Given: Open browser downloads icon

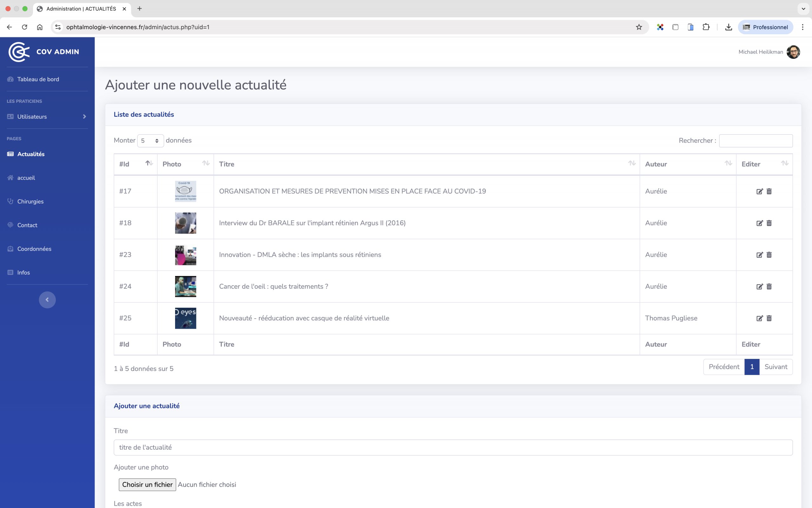Looking at the screenshot, I should coord(728,27).
